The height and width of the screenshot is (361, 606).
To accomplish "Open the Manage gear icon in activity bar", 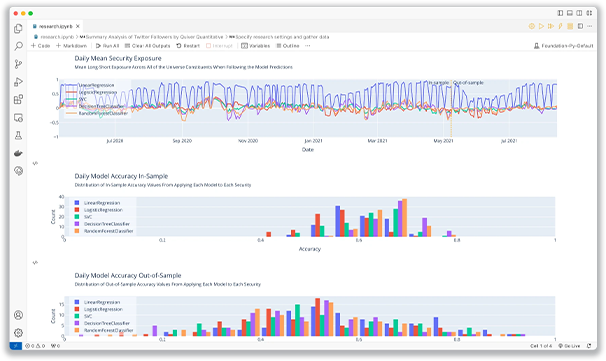I will (x=18, y=333).
